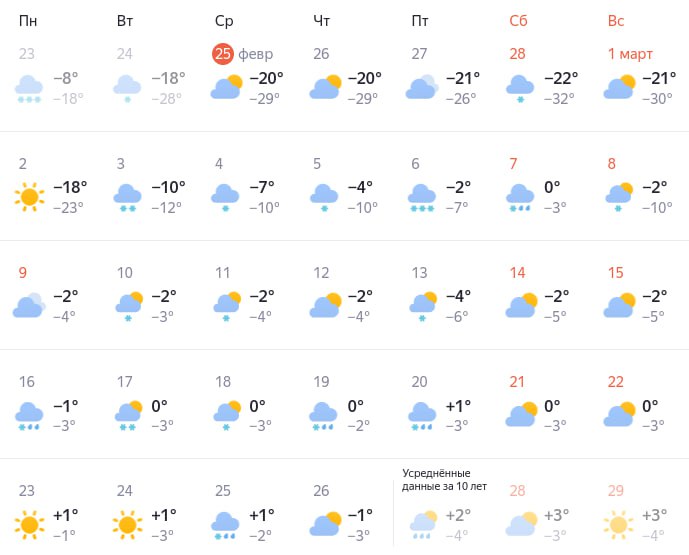Click the sunny icon for March 2
The width and height of the screenshot is (689, 555).
click(29, 197)
